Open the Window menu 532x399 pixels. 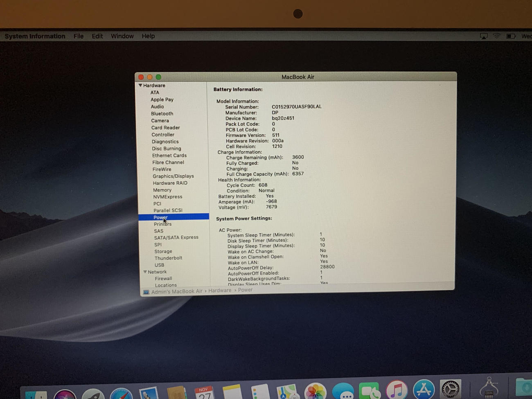pyautogui.click(x=122, y=36)
